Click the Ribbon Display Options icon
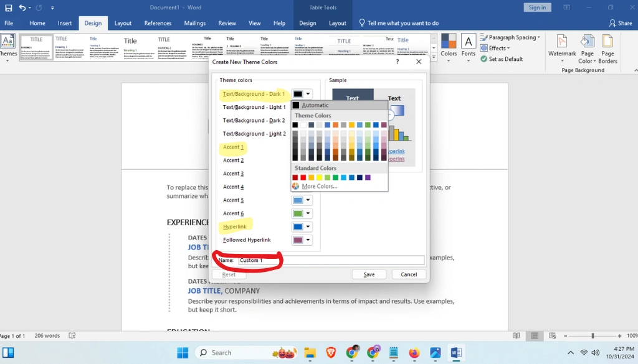The image size is (638, 364). click(567, 7)
